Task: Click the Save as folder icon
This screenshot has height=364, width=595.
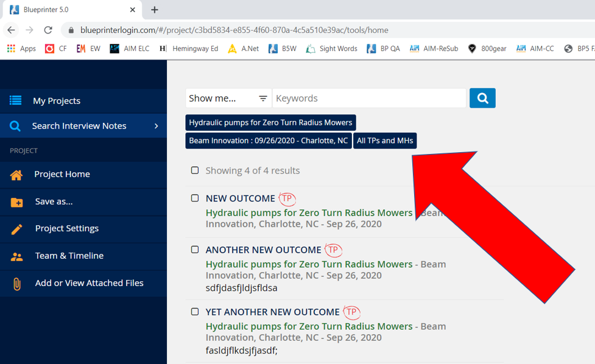Action: pyautogui.click(x=16, y=202)
